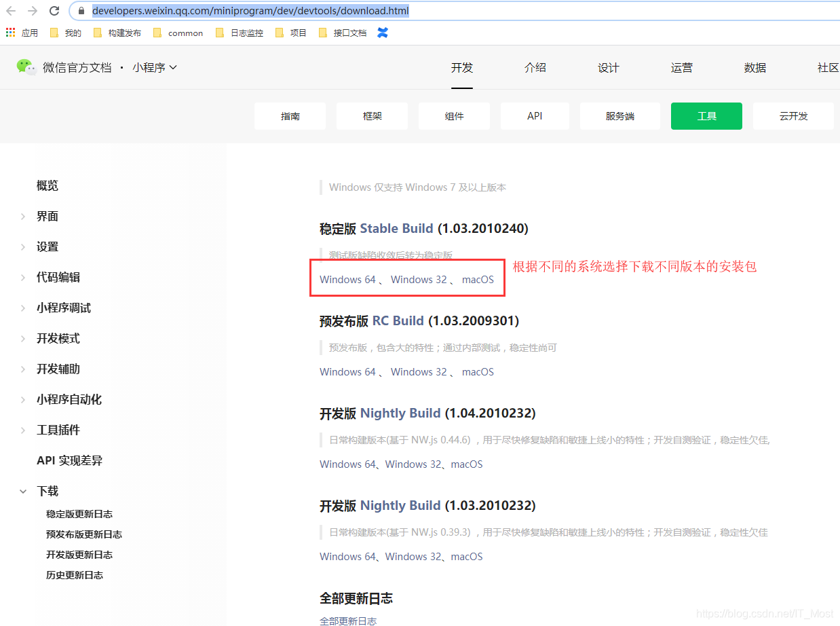Download RC Build macOS
The image size is (840, 626).
478,371
